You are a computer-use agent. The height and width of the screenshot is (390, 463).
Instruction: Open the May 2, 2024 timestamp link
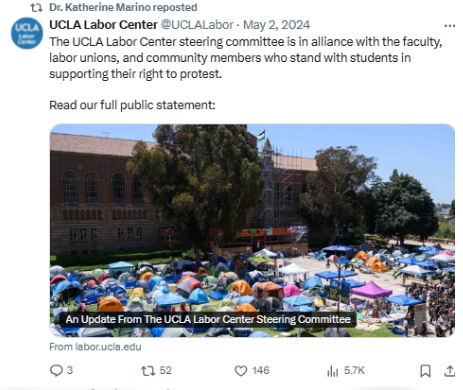click(x=276, y=25)
